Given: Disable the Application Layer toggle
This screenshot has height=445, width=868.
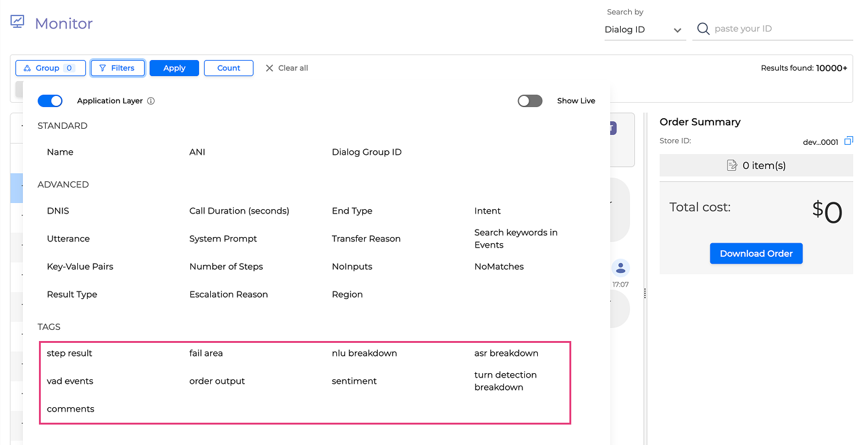Looking at the screenshot, I should tap(50, 101).
